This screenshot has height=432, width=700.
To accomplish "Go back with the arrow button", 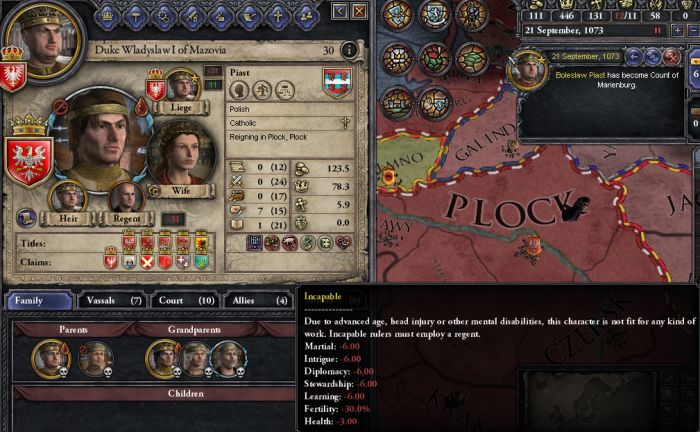I will click(339, 11).
